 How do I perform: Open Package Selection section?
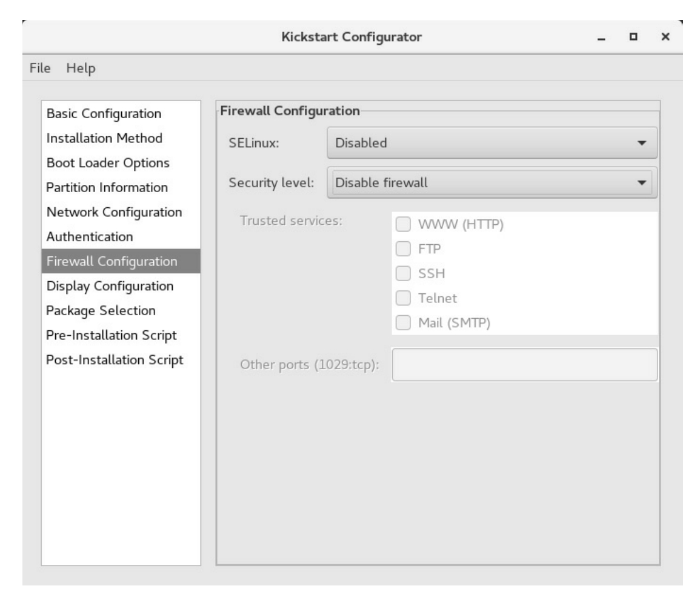[x=101, y=310]
